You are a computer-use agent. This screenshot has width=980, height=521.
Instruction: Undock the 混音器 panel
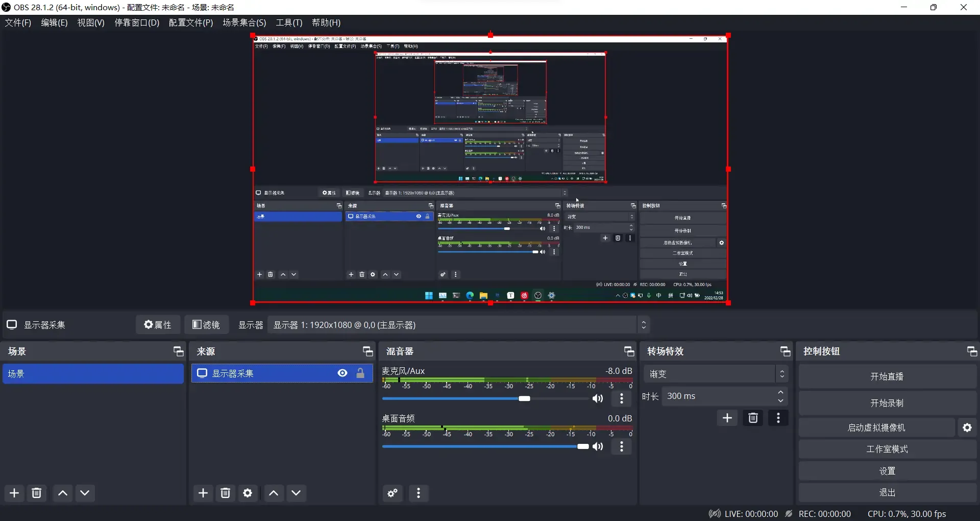click(x=629, y=351)
